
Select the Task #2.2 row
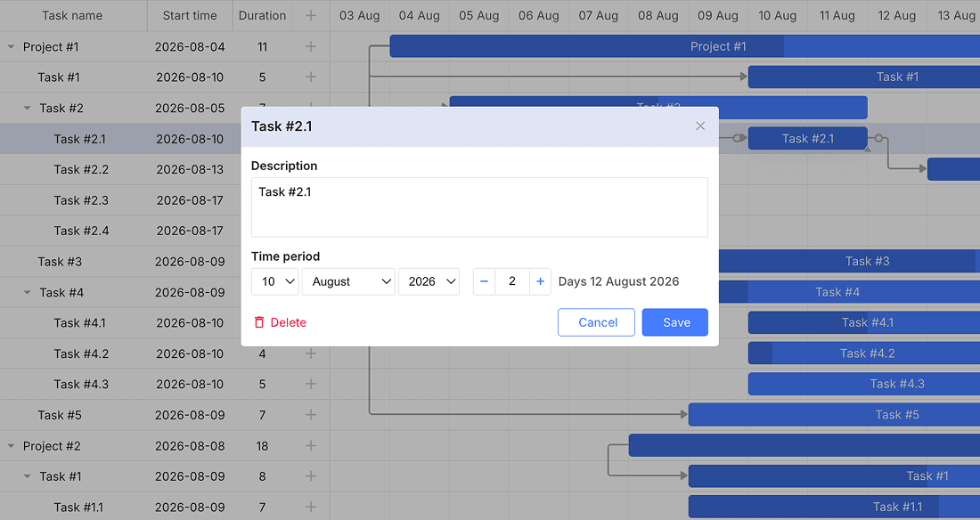[x=120, y=169]
